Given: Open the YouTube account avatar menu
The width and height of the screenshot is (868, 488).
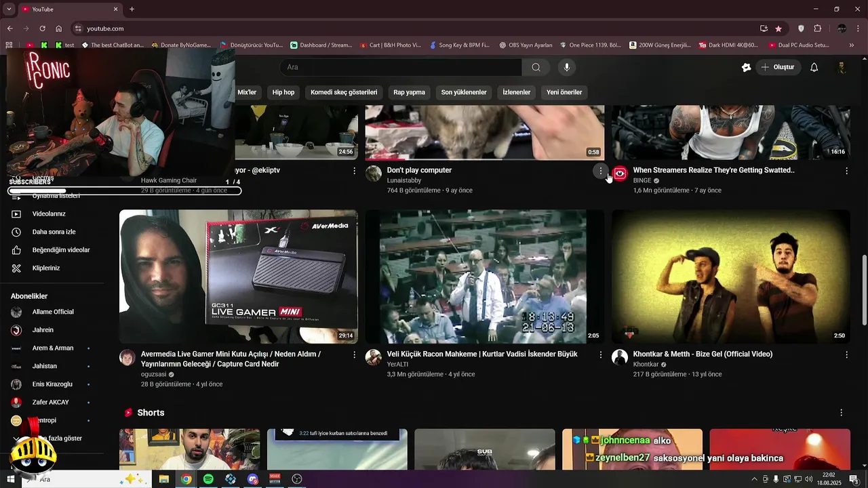Looking at the screenshot, I should tap(842, 67).
